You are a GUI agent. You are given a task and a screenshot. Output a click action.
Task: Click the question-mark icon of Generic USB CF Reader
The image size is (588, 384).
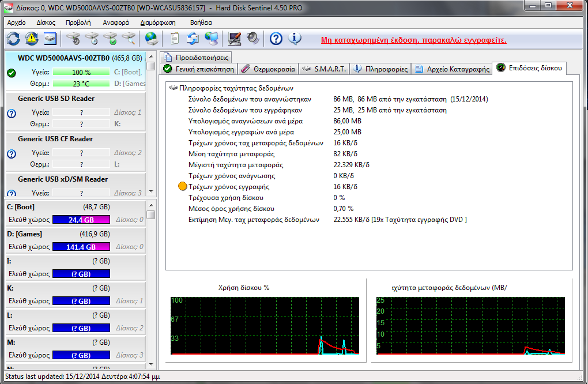pos(12,154)
